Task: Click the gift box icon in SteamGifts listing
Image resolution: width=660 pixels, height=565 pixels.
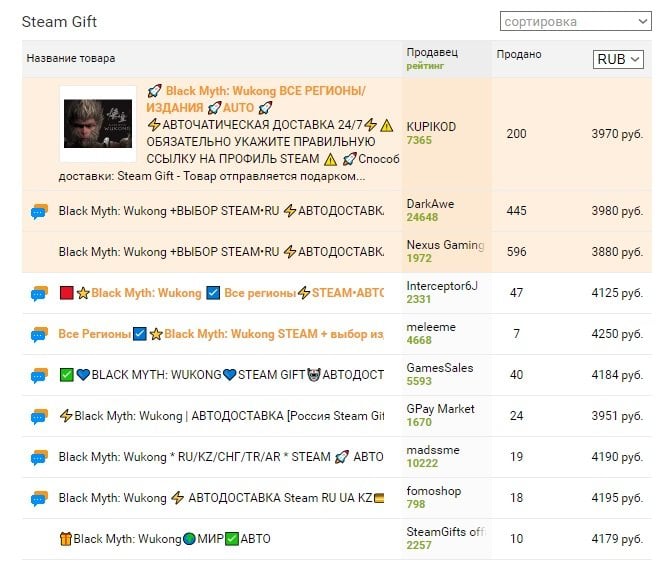Action: [x=66, y=539]
